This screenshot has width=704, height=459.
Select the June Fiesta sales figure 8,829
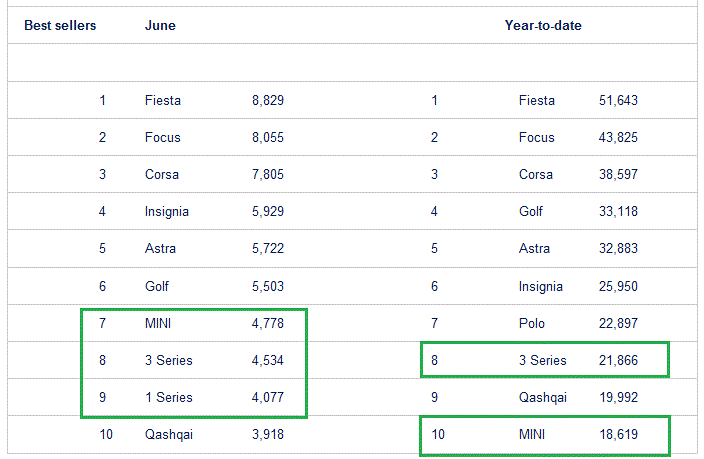point(268,101)
